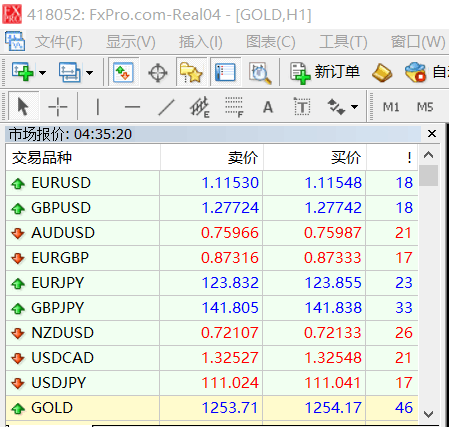Select the EURJPY symbol row

(212, 283)
